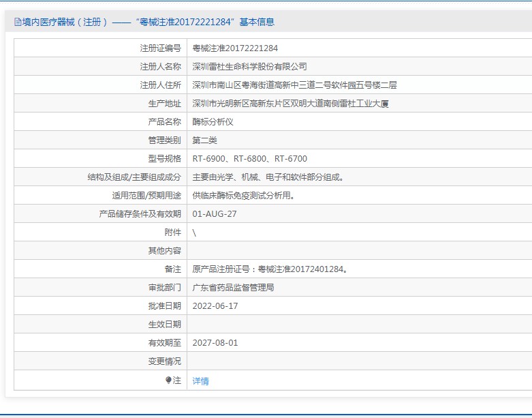This screenshot has height=418, width=532.
Task: Select the 01-AUG-27 value
Action: point(215,214)
